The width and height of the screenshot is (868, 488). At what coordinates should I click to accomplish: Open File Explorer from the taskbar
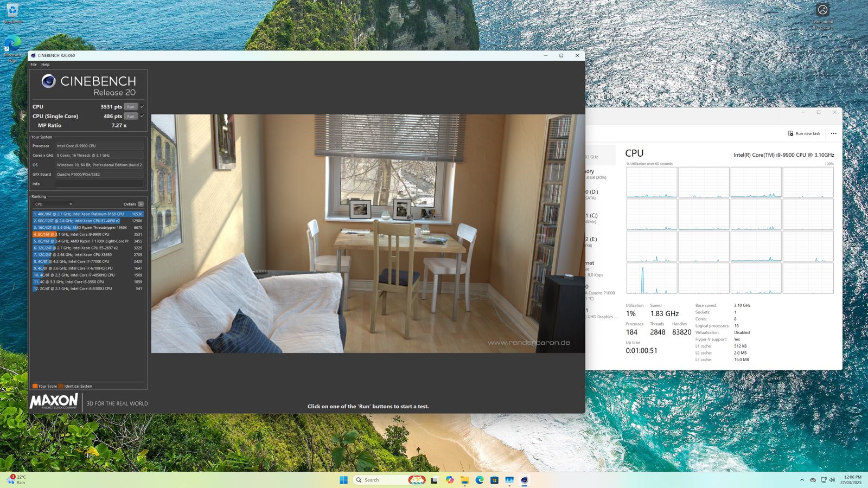tap(464, 480)
